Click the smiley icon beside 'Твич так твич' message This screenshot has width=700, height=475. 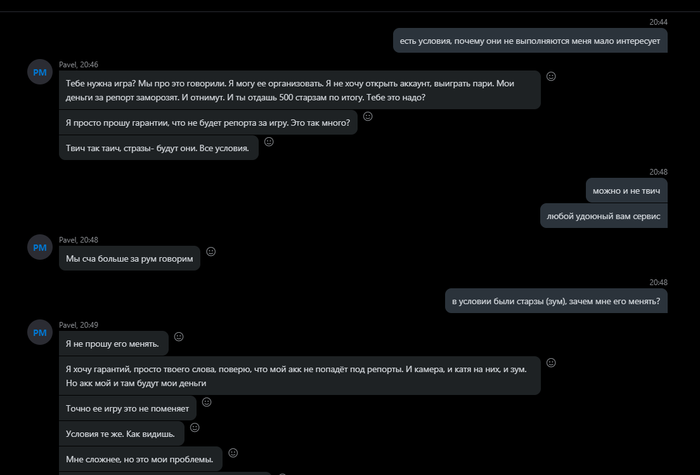[269, 142]
